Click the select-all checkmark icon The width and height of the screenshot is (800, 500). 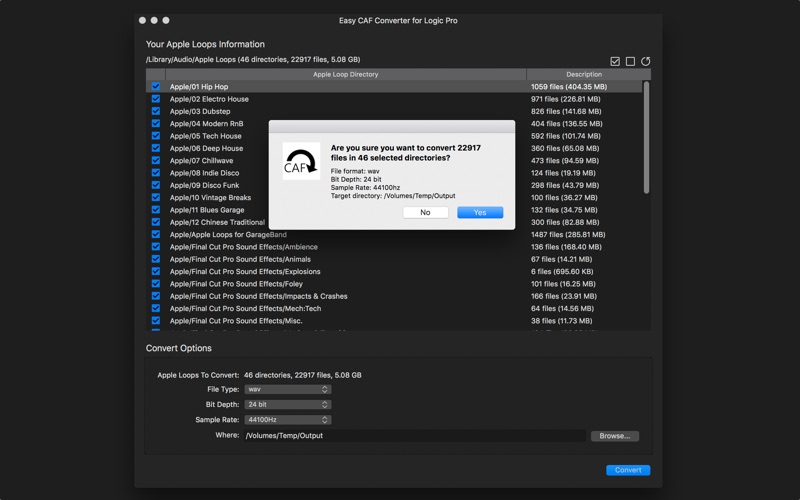pos(615,61)
